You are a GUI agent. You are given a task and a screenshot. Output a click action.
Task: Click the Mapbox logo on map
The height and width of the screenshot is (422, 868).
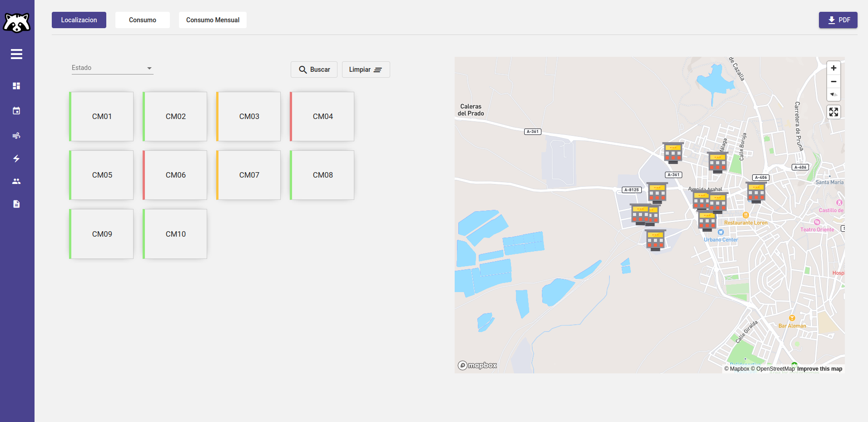pos(477,365)
